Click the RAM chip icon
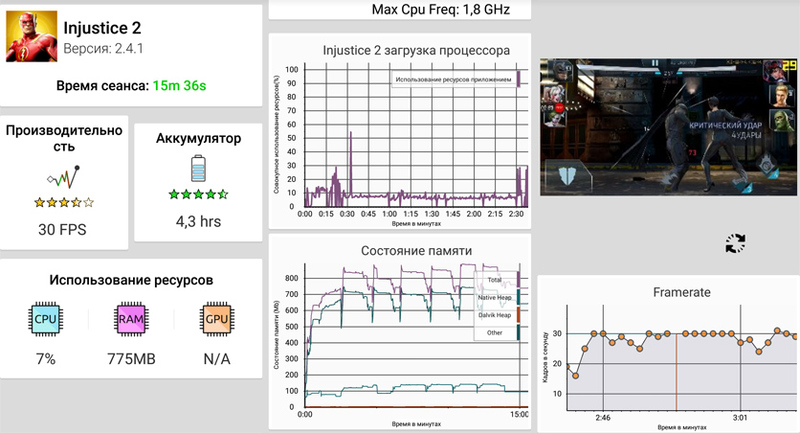800x433 pixels. (x=131, y=319)
